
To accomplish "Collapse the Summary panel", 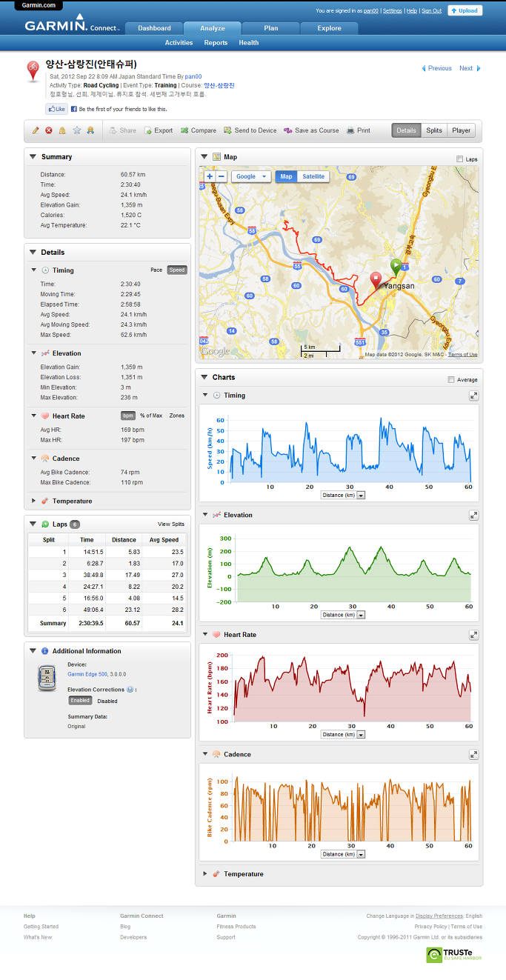I will (x=33, y=157).
